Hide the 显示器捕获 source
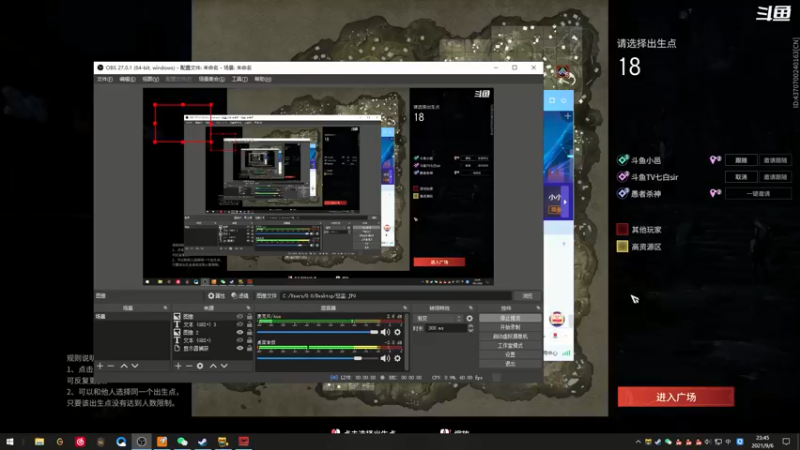Screen dimensions: 800x450 [240, 348]
